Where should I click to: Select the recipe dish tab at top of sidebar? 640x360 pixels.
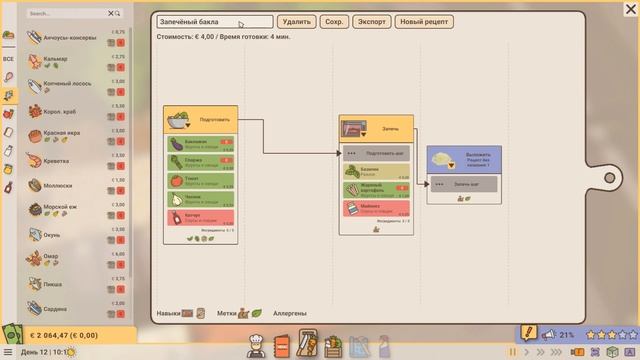point(8,35)
